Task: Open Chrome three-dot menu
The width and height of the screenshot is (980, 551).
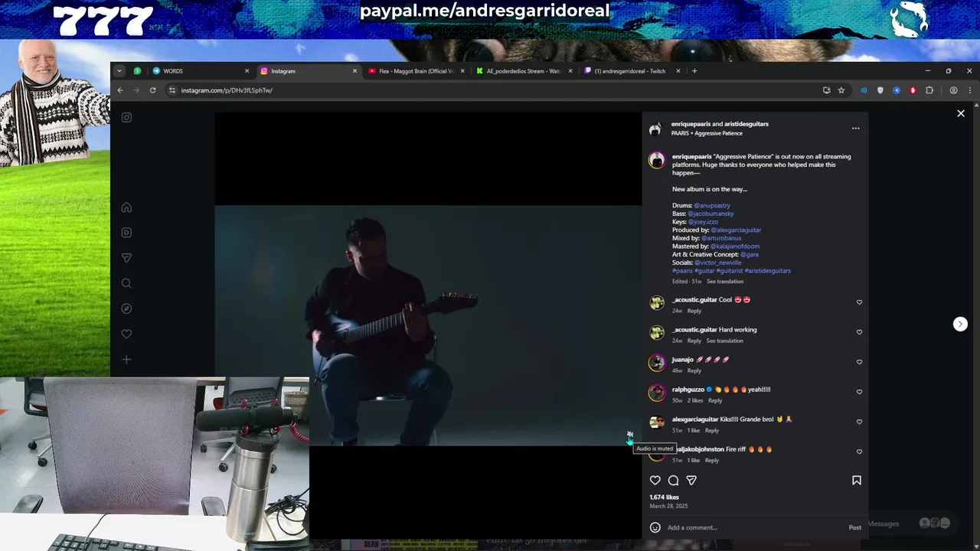Action: [x=969, y=90]
